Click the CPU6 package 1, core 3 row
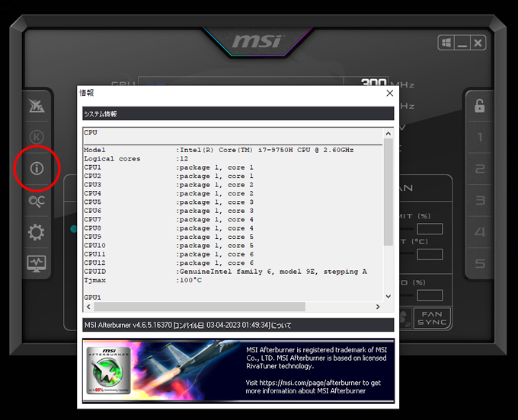Screen dimensions: 518x420 point(168,211)
